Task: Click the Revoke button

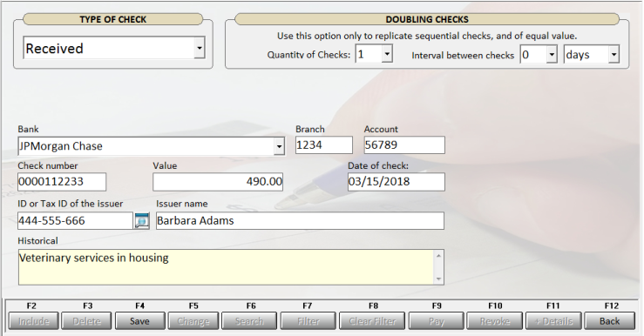Action: 494,321
